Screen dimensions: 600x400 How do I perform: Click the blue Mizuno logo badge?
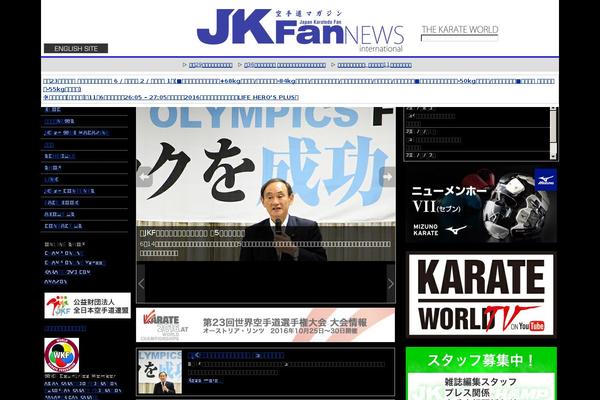(545, 180)
